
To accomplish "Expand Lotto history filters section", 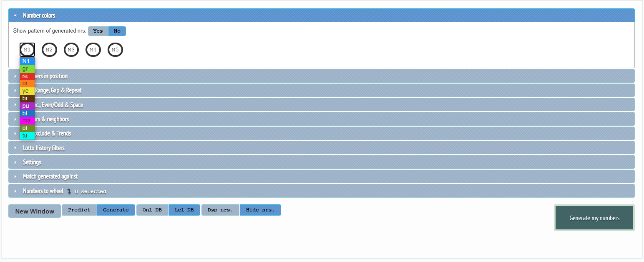I will [x=322, y=148].
